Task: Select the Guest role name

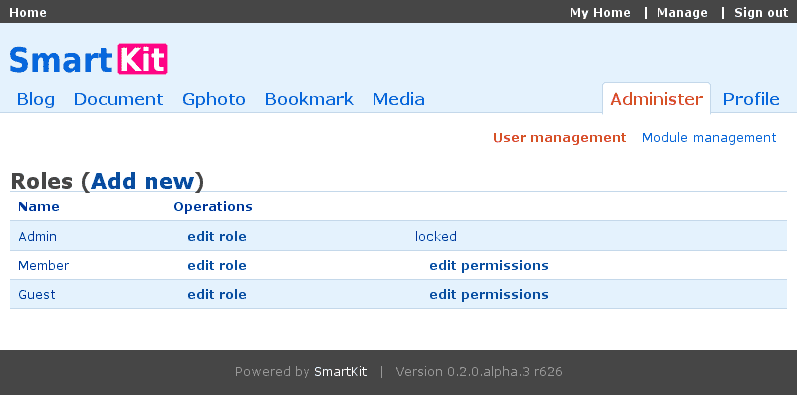Action: tap(37, 294)
